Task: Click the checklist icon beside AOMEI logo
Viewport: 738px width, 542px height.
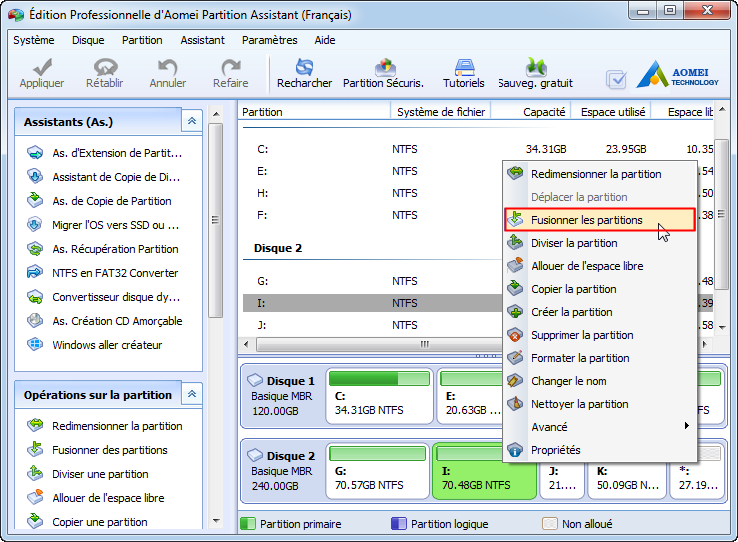Action: click(x=616, y=79)
